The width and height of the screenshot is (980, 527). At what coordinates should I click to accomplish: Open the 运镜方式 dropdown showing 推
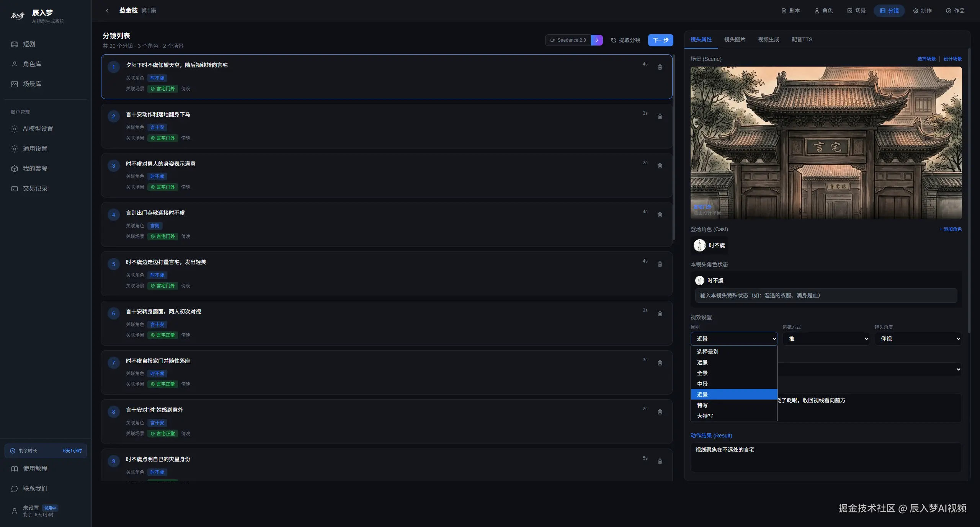(x=826, y=339)
